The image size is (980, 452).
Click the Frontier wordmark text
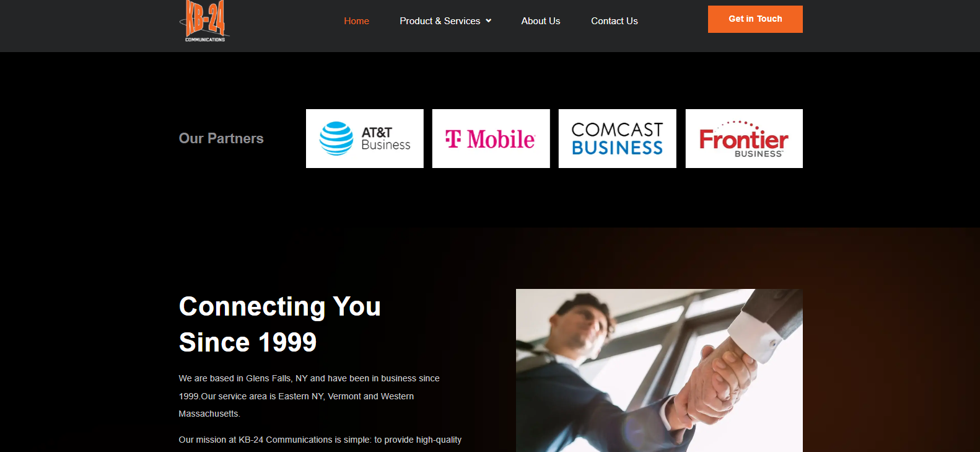[743, 139]
